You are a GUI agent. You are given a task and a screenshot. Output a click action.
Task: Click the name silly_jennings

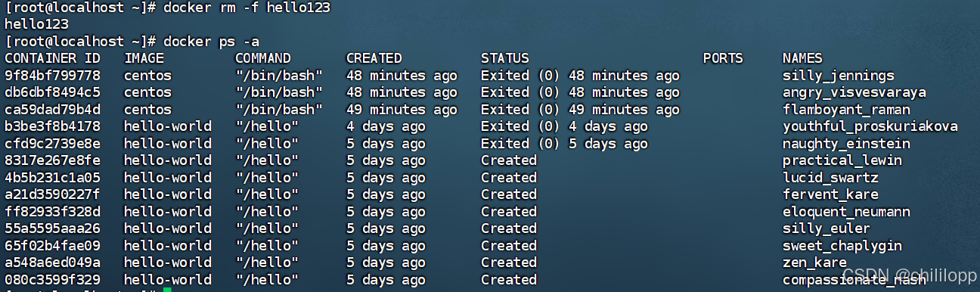click(838, 76)
